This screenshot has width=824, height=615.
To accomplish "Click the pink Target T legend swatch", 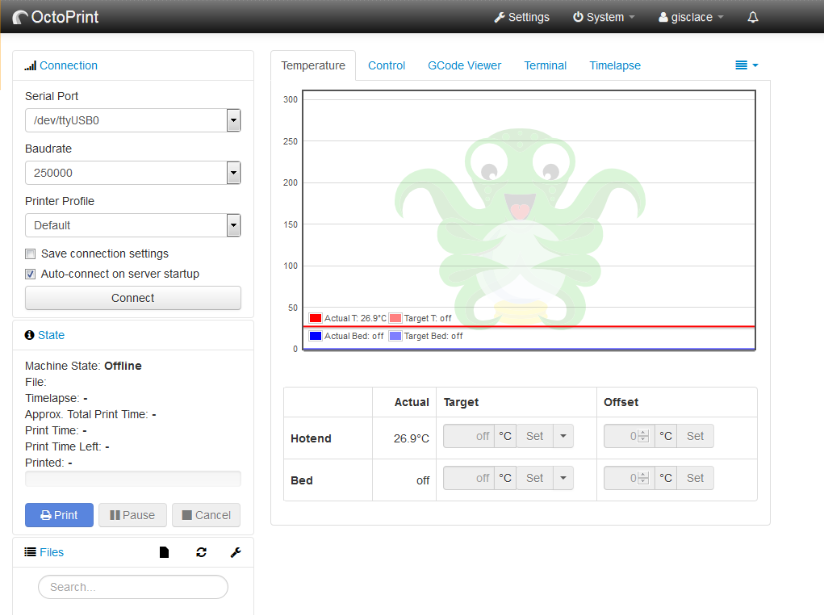I will (395, 318).
